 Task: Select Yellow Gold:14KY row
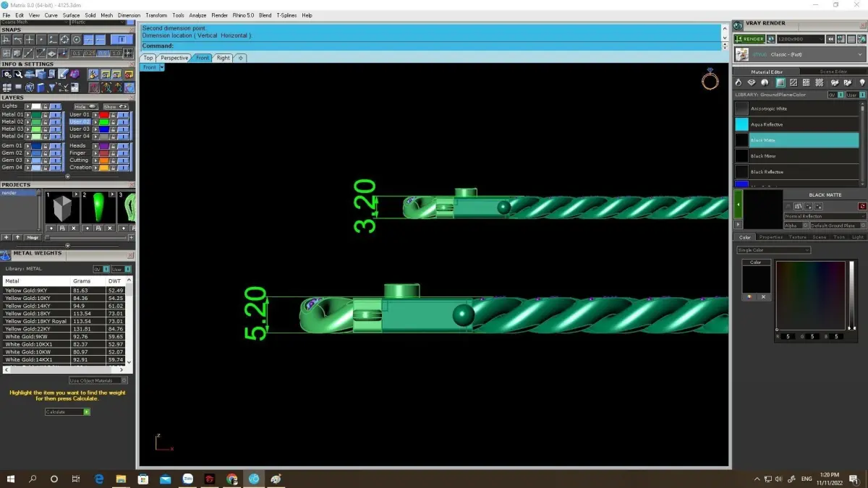64,306
